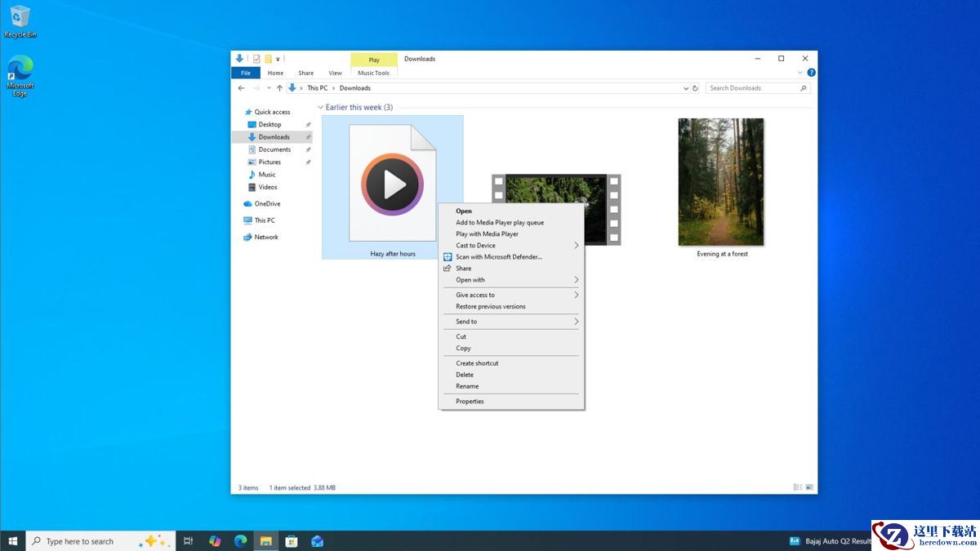Click the Up one level arrow
The height and width of the screenshot is (551, 980).
(x=279, y=88)
